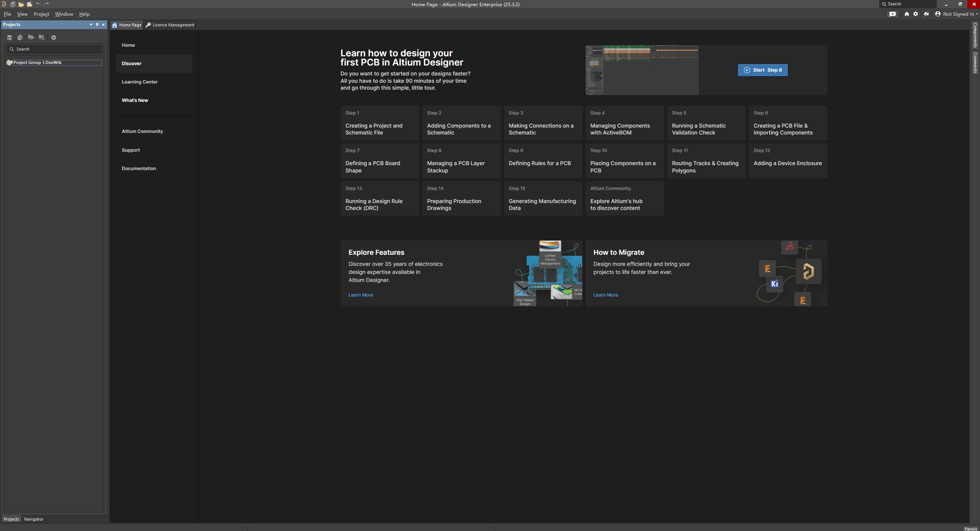Click the cloud disconnected status icon
980x531 pixels.
click(x=926, y=14)
